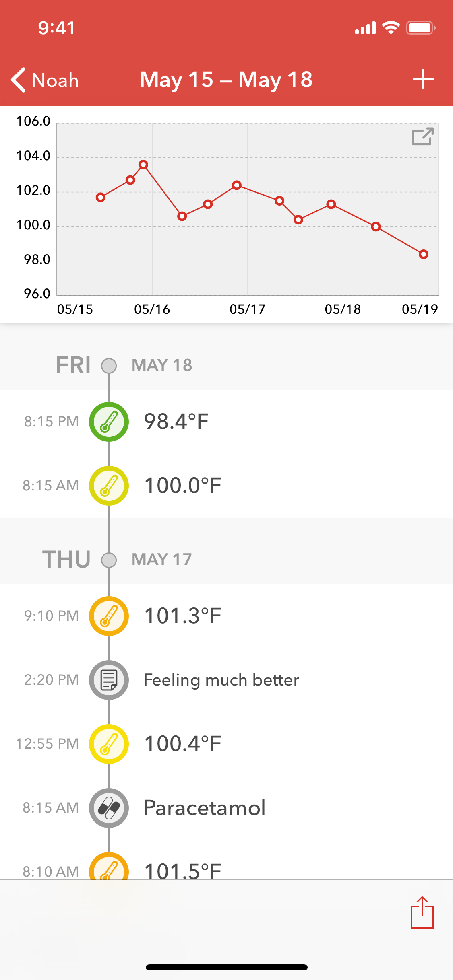453x980 pixels.
Task: Tap the last chart point near 98.4
Action: click(x=423, y=254)
